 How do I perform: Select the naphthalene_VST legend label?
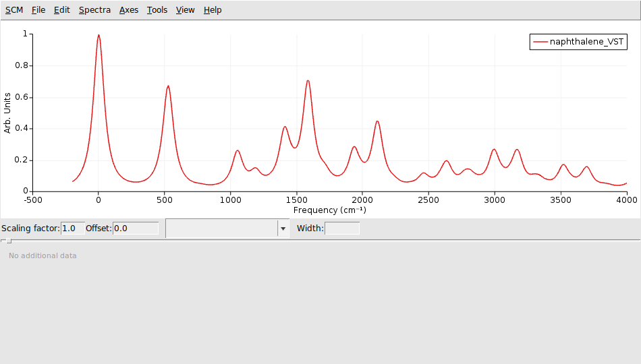click(587, 42)
